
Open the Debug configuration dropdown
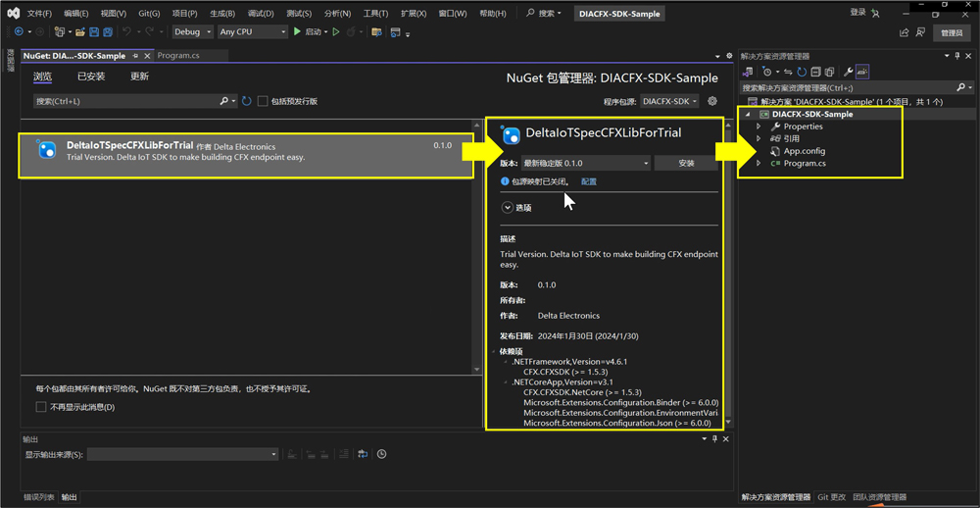click(192, 32)
